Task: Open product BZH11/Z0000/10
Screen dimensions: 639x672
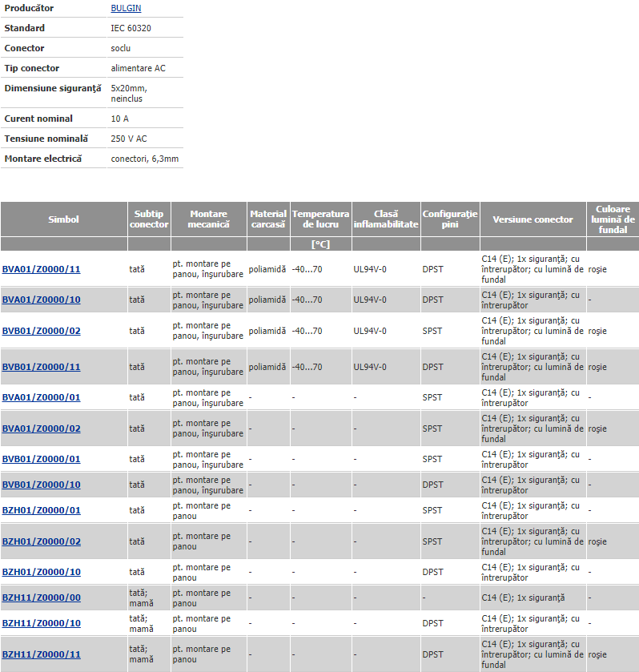Action: click(41, 624)
